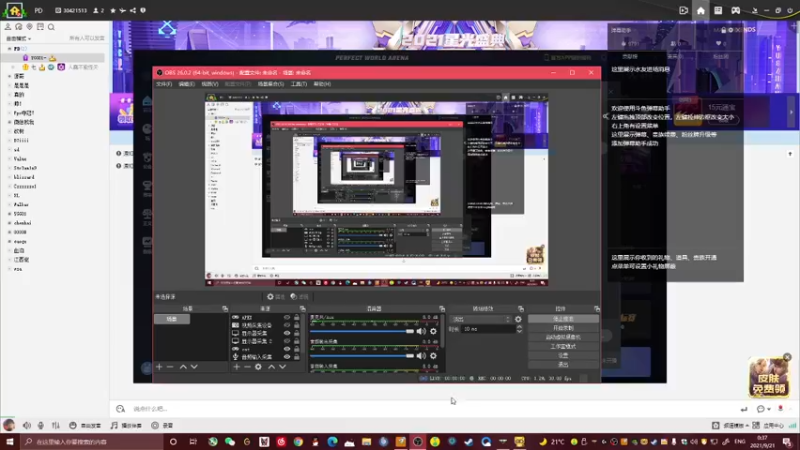
Task: Open source properties gear in sources toolbar
Action: click(x=258, y=367)
